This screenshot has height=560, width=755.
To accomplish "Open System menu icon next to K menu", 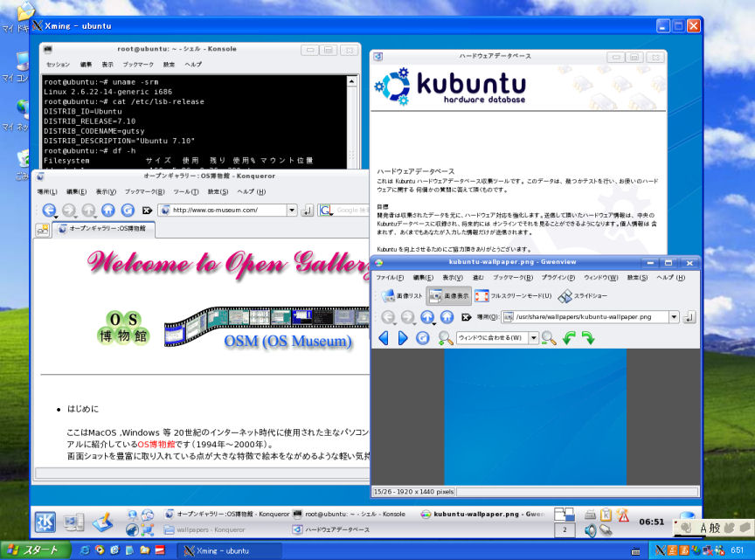I will pos(73,522).
